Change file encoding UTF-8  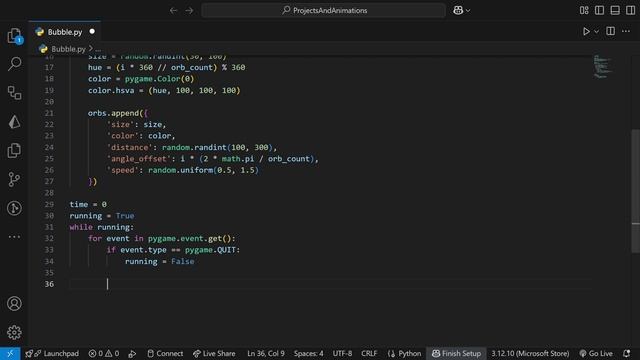(x=342, y=353)
